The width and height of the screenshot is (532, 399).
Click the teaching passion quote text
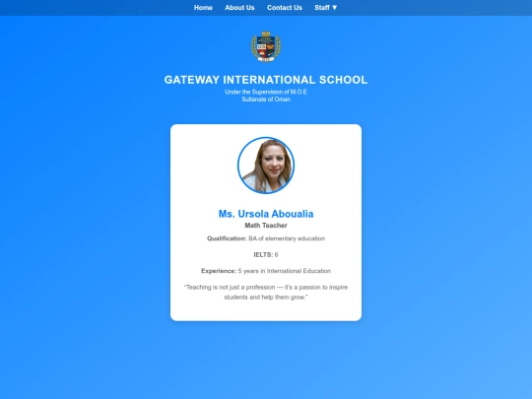pyautogui.click(x=266, y=293)
